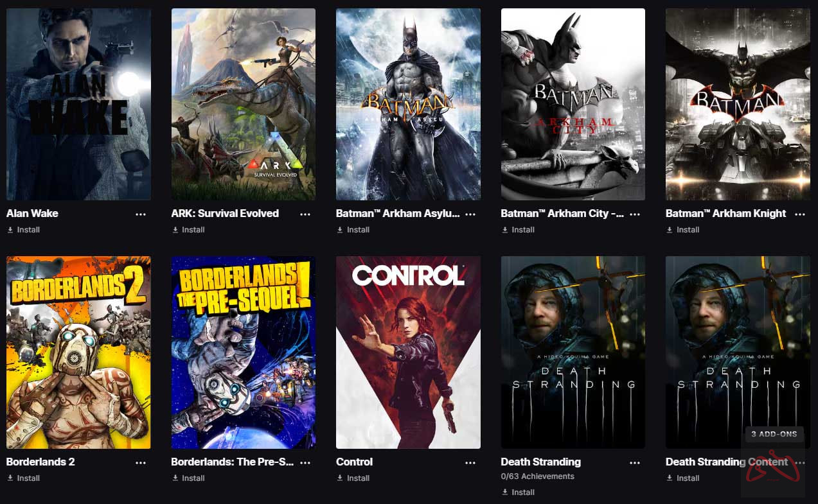Open the more options menu for Control
Viewport: 818px width, 504px height.
tap(470, 463)
